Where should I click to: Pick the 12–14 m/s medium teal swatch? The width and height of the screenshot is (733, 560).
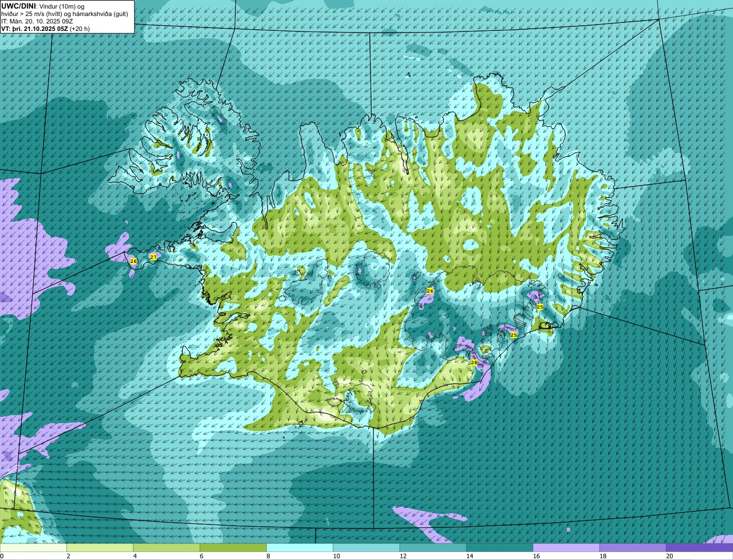[433, 547]
